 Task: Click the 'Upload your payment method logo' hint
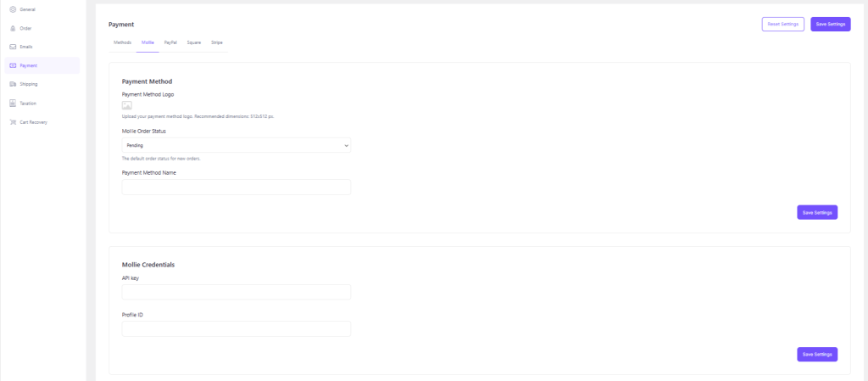pyautogui.click(x=198, y=117)
